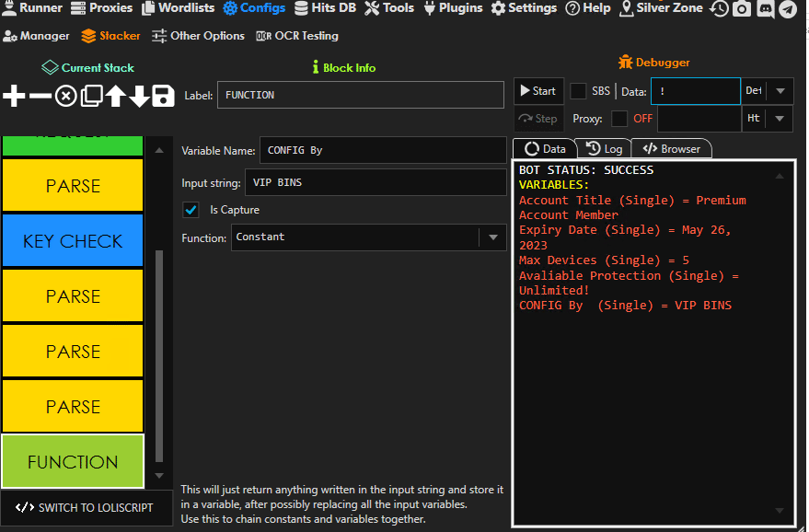Click the move block up arrow

click(115, 96)
